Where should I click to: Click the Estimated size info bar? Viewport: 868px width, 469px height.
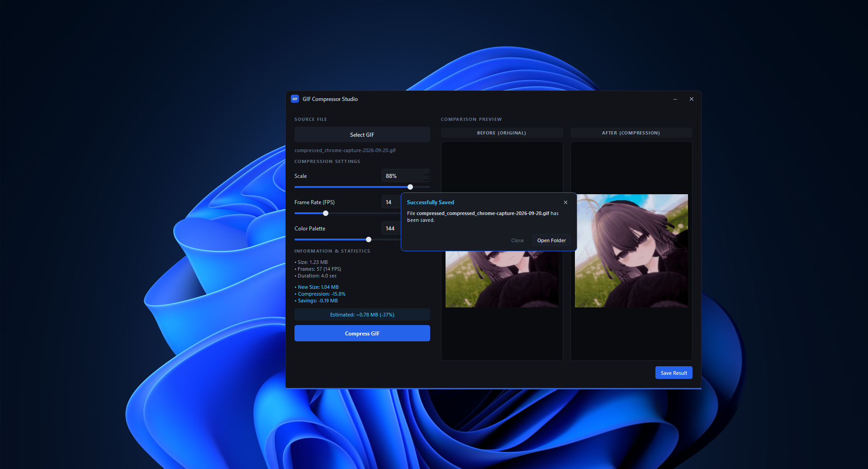[362, 315]
